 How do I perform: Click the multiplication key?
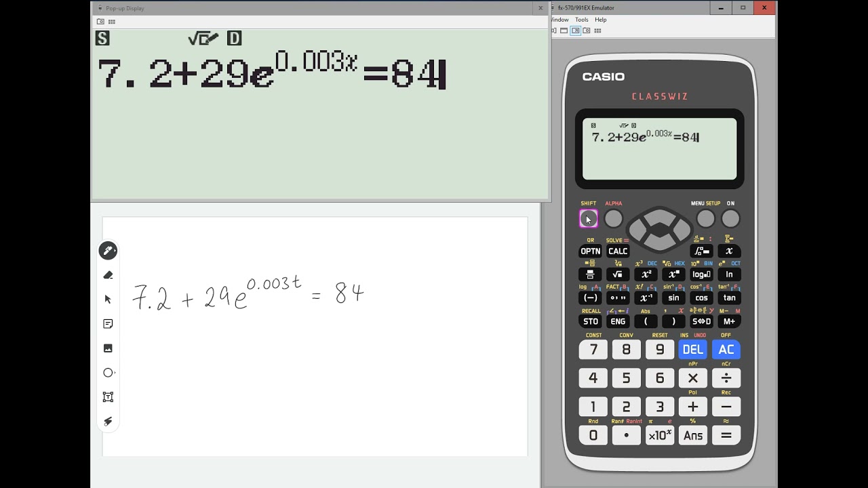pyautogui.click(x=692, y=378)
